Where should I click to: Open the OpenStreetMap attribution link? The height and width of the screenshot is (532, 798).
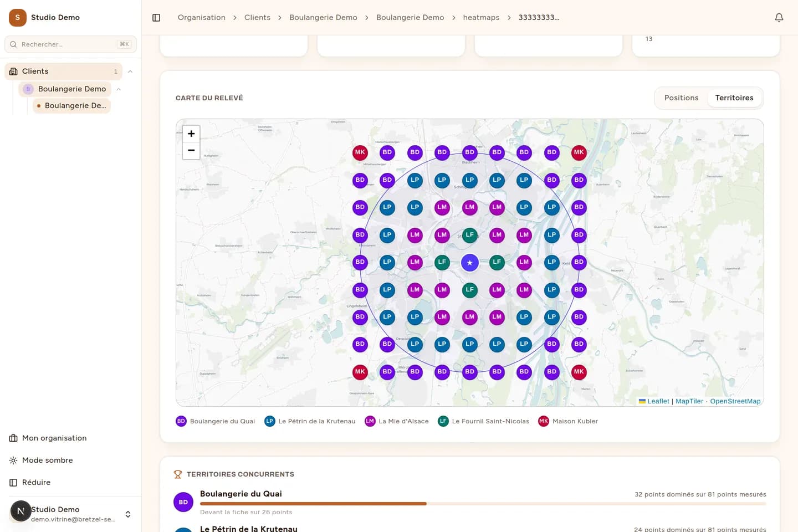tap(735, 401)
